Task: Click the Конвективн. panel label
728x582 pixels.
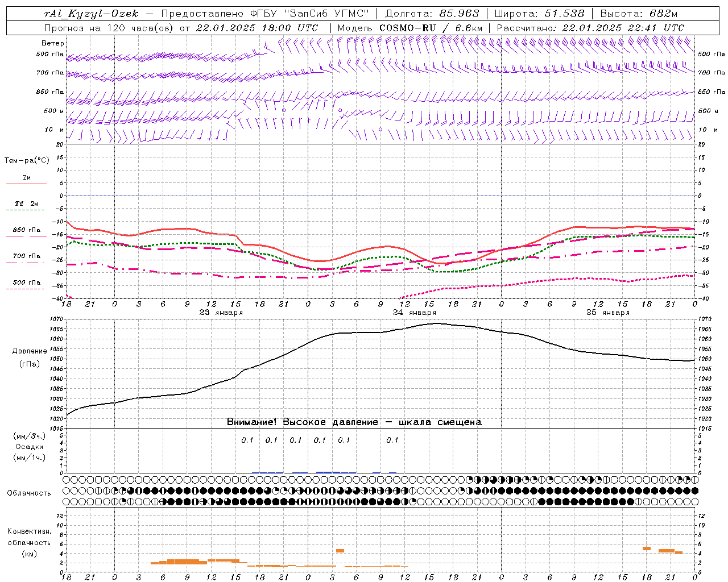Action: (x=29, y=531)
